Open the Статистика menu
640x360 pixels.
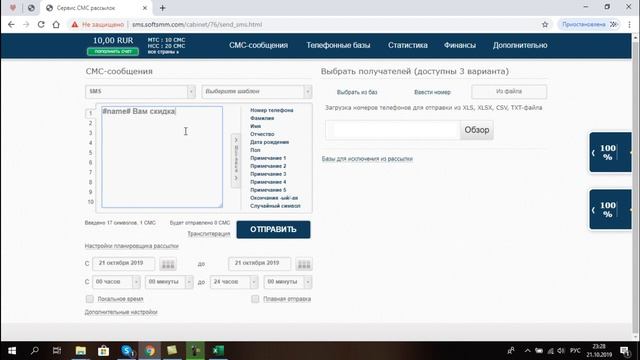point(408,45)
